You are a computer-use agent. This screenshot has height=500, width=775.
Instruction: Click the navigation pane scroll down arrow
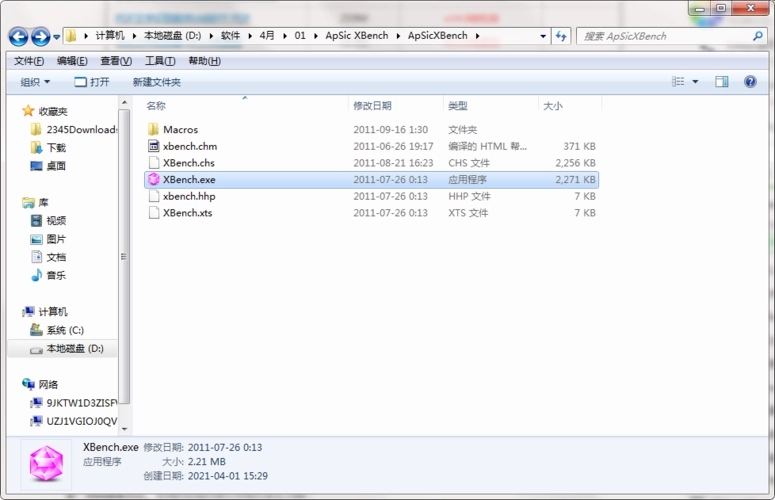coord(124,429)
